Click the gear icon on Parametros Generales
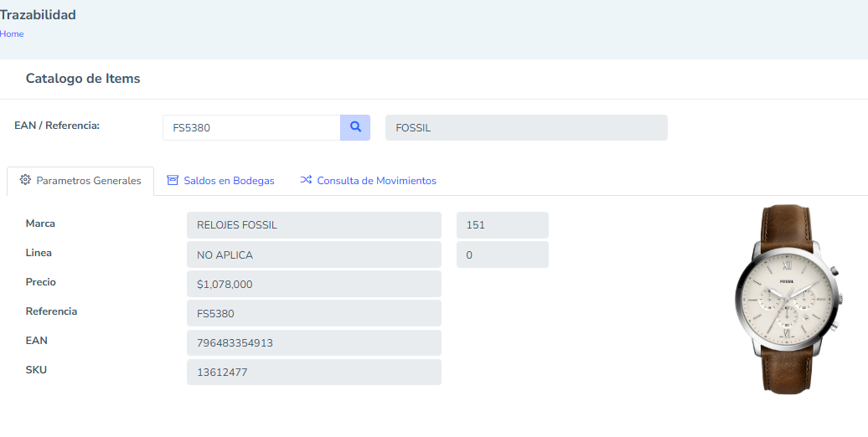Screen dimensions: 868x437 click(25, 180)
